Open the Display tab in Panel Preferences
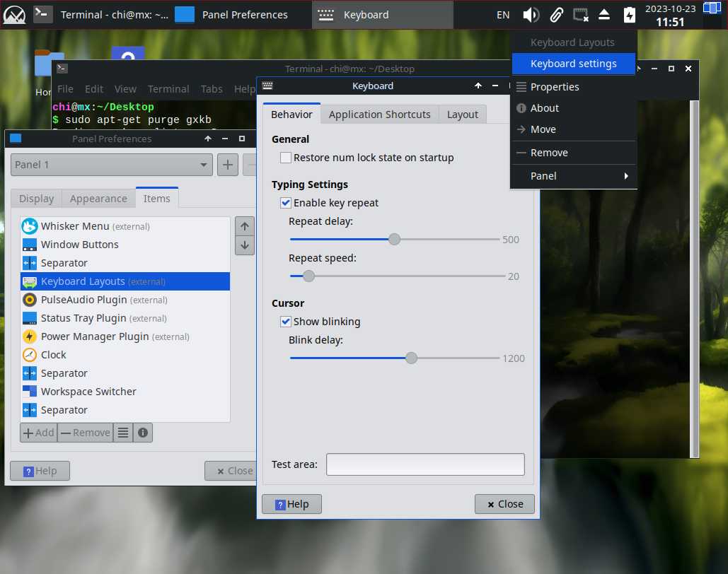Viewport: 728px width, 574px height. coord(36,199)
